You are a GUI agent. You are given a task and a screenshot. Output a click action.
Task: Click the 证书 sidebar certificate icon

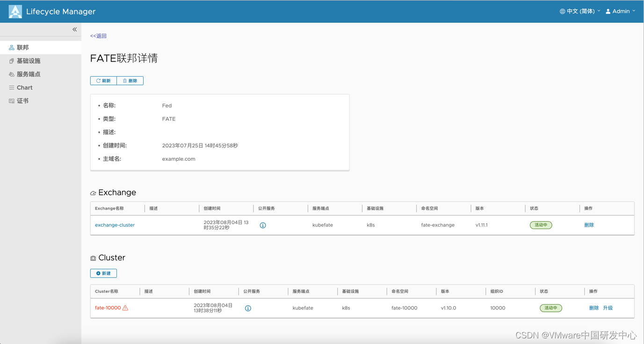pos(12,101)
